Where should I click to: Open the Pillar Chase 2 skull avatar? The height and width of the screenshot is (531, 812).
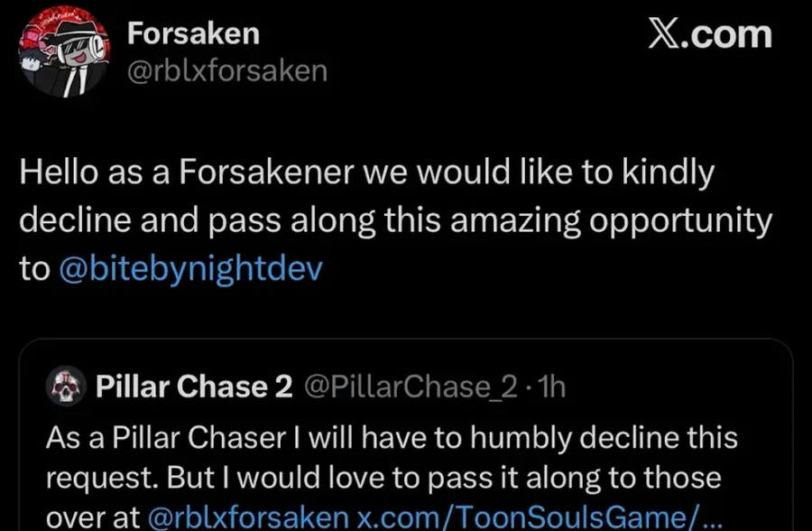(65, 386)
